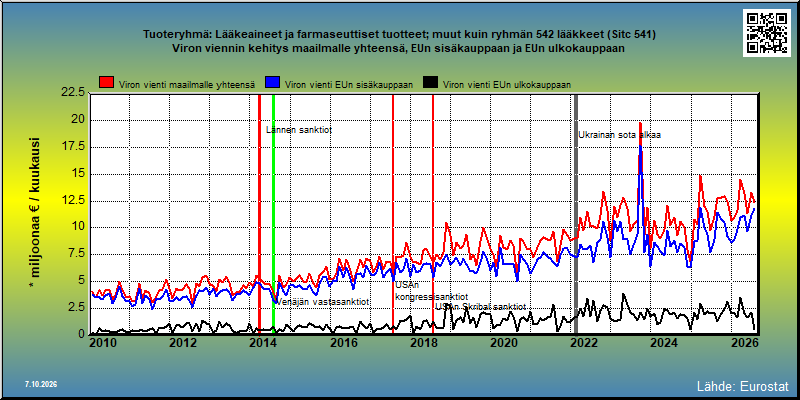Select legend label 'Viron vienti EUn sisäkauppaan'
Screen dimensions: 800x400
(349, 85)
